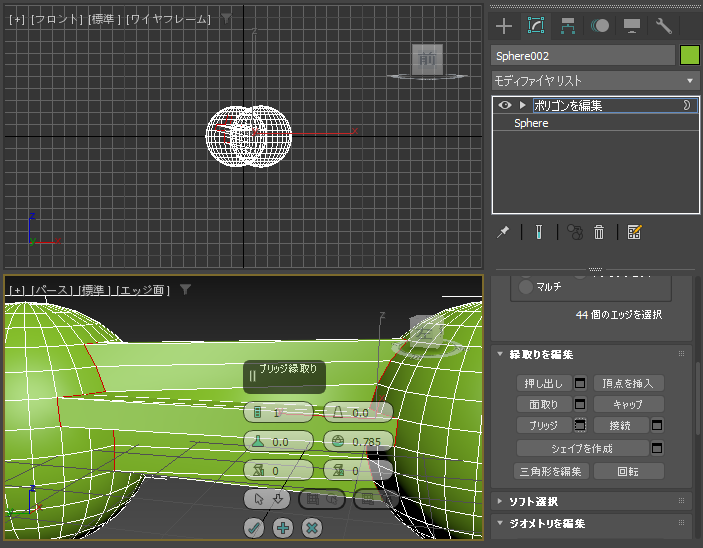Image resolution: width=703 pixels, height=548 pixels.
Task: Switch to the Modify panel tab
Action: click(536, 26)
